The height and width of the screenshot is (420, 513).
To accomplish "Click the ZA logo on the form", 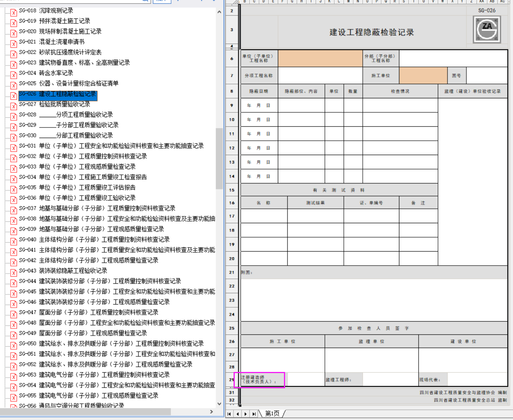I will (487, 29).
